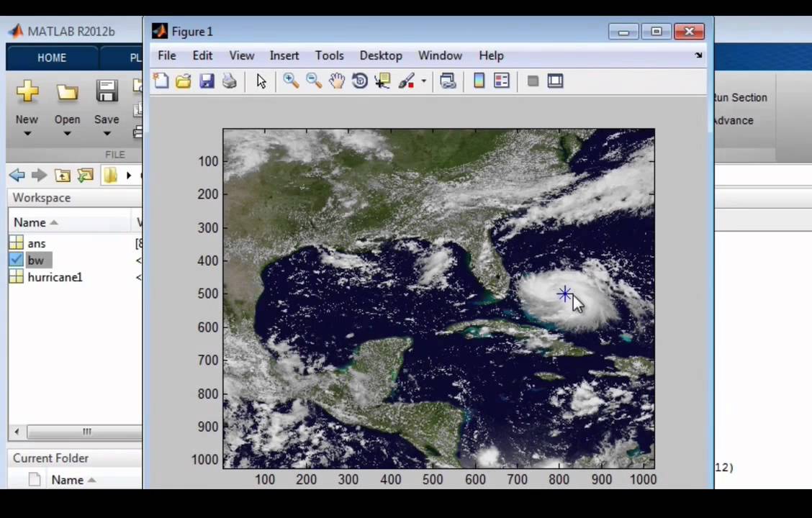Viewport: 812px width, 518px height.
Task: Click the Workspace panel title
Action: pyautogui.click(x=42, y=198)
